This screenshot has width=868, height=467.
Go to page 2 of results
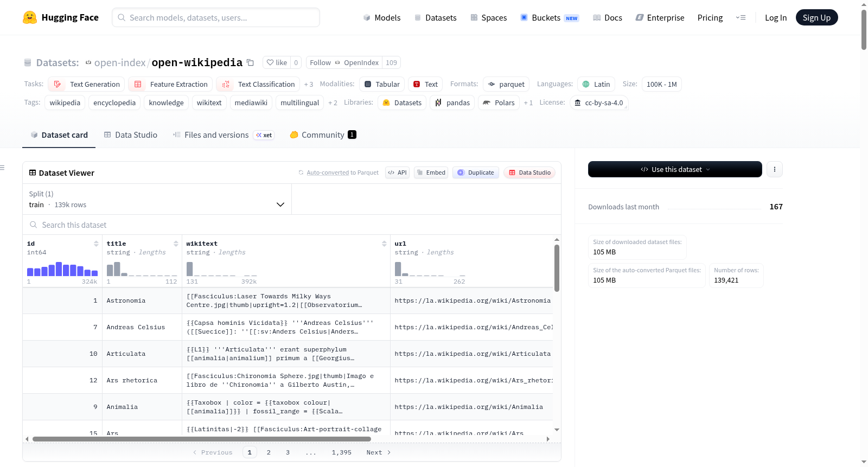click(269, 452)
